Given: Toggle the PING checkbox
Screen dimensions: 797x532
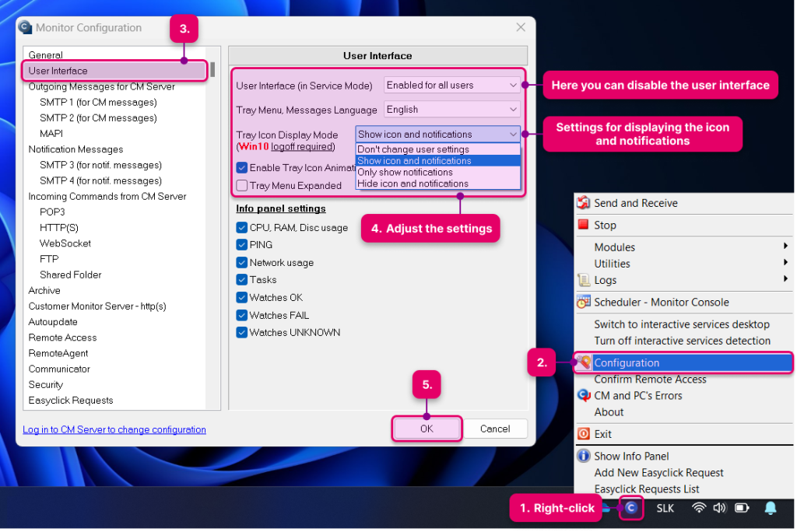Looking at the screenshot, I should pos(243,246).
